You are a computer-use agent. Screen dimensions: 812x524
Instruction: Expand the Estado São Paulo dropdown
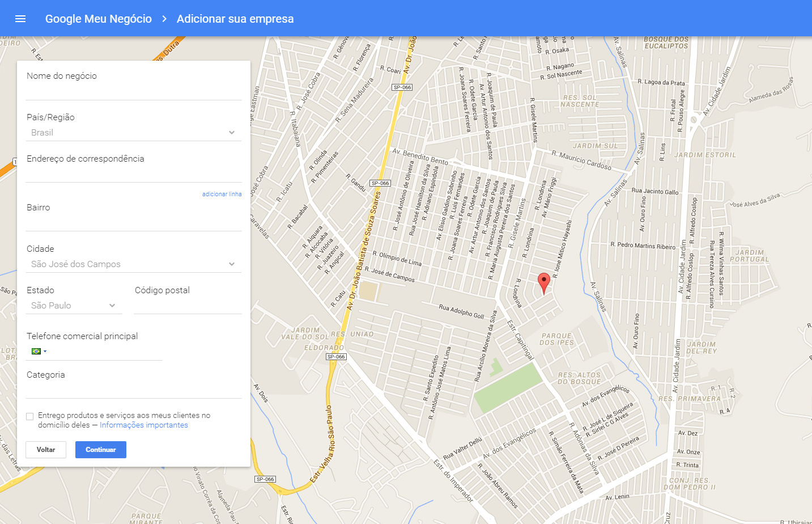tap(74, 306)
